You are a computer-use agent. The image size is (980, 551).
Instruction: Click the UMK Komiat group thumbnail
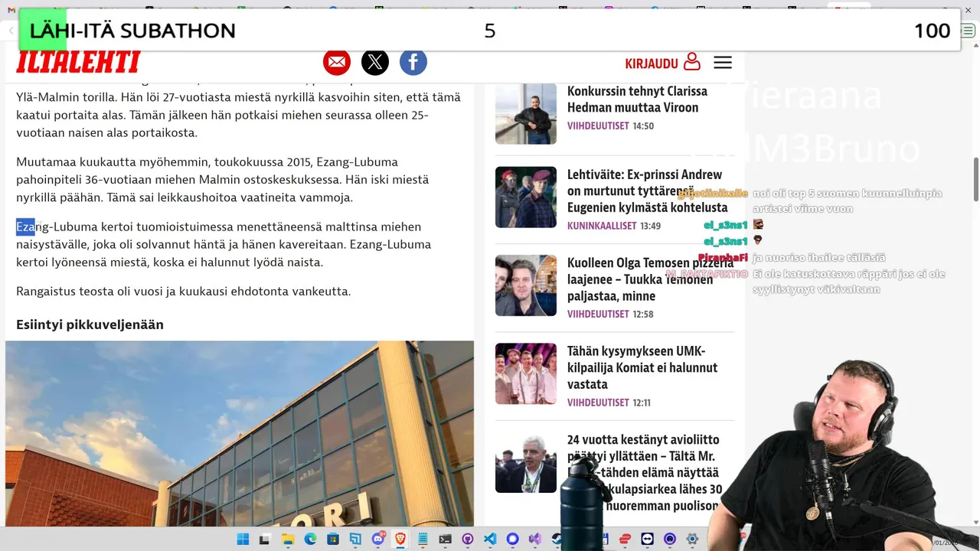point(525,373)
